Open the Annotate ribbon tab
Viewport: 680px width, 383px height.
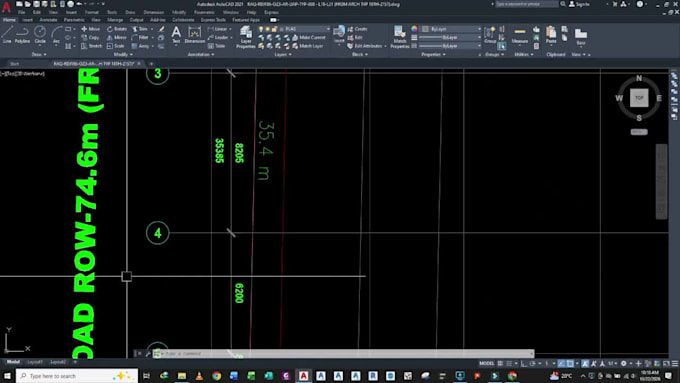[48, 20]
